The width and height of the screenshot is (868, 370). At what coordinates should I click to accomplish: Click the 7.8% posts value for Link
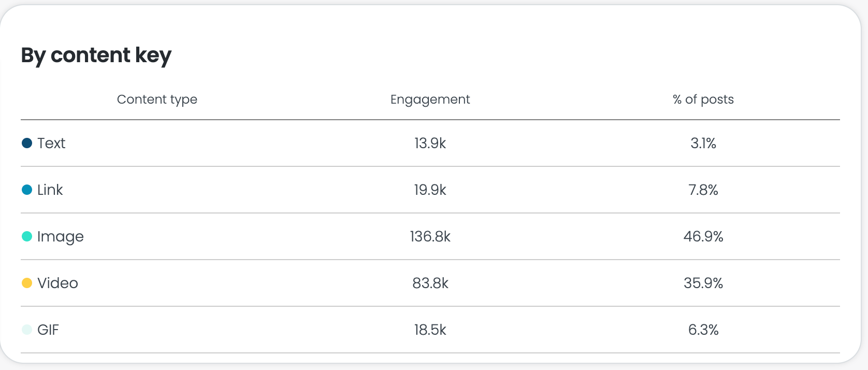(703, 190)
